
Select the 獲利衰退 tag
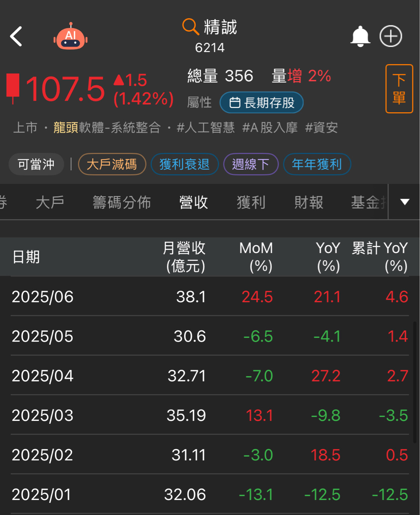(184, 164)
